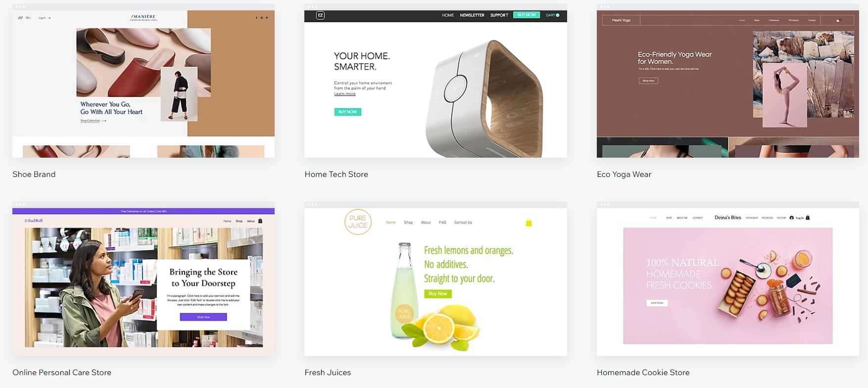Select the FAQ menu item in Fresh Juices
Image resolution: width=868 pixels, height=388 pixels.
(442, 222)
